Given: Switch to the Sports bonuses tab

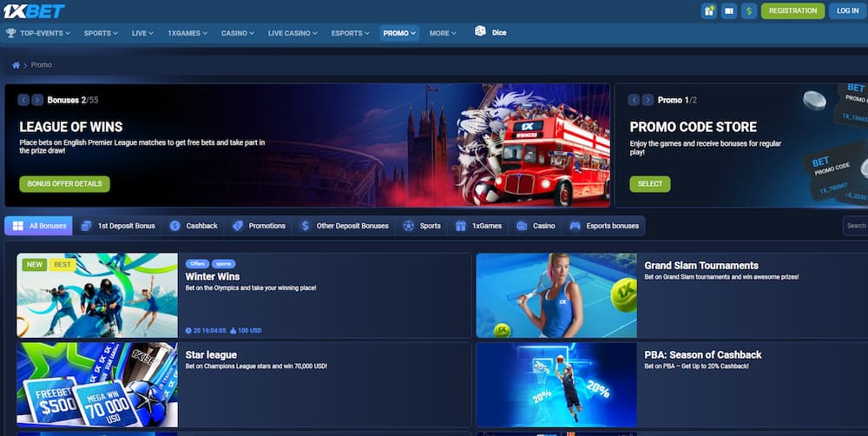Looking at the screenshot, I should point(423,226).
